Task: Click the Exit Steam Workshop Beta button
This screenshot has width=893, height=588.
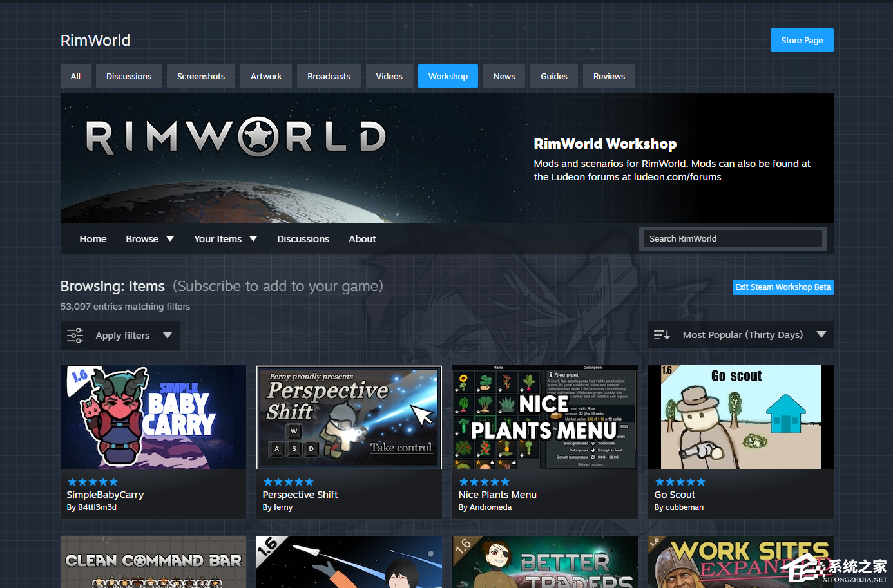Action: click(783, 287)
